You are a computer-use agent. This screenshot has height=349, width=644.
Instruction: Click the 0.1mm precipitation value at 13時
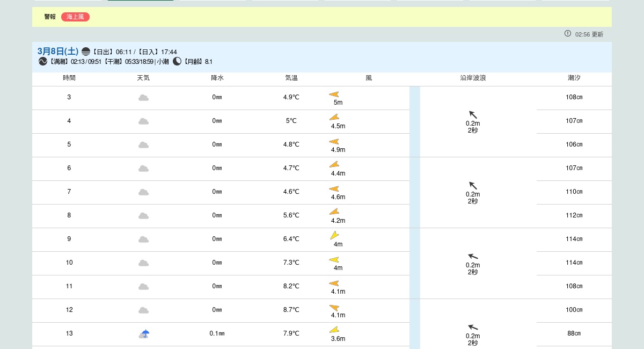(x=217, y=333)
